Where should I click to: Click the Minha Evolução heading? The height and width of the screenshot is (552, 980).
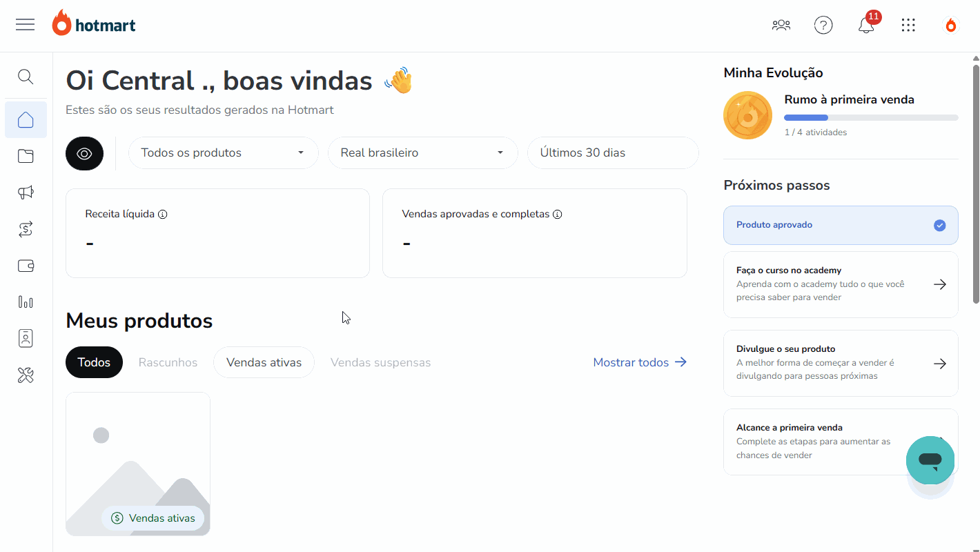click(773, 73)
